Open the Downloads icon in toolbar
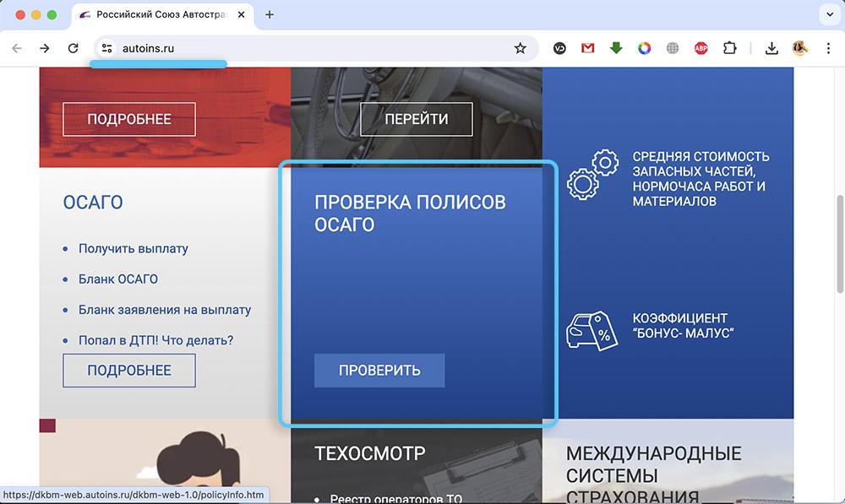Screen dimensions: 845x504 [x=771, y=48]
